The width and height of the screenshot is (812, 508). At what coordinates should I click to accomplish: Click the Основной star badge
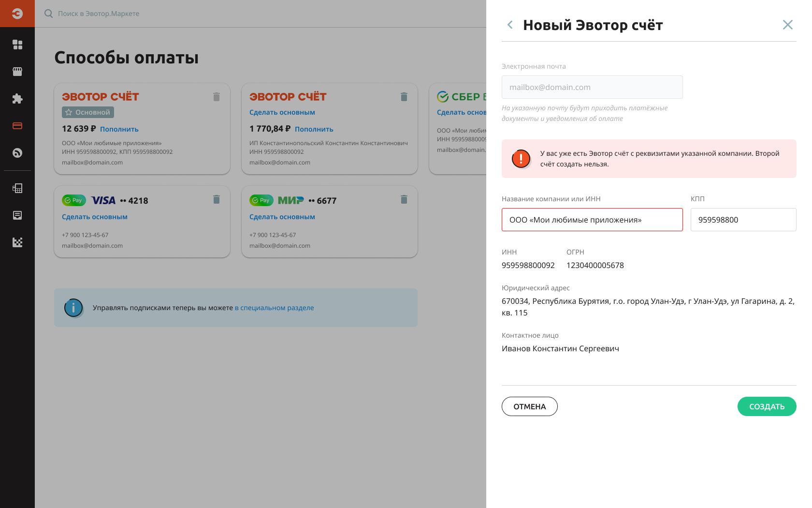(88, 112)
